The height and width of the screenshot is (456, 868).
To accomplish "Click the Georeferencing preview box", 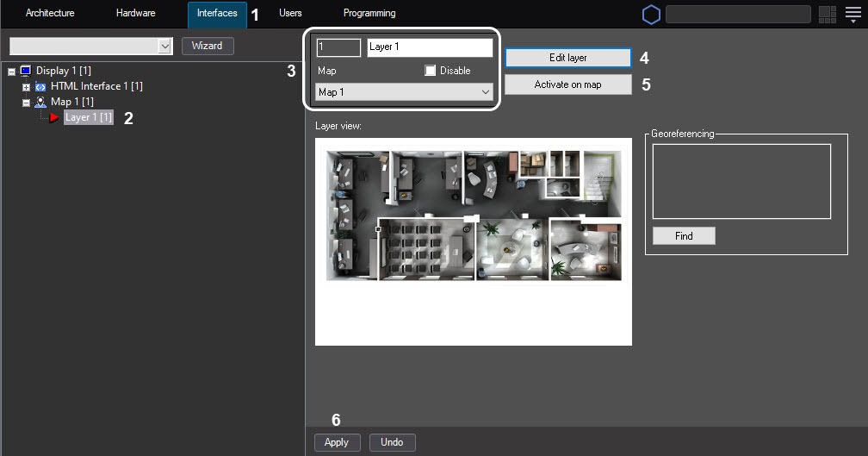I will tap(741, 181).
